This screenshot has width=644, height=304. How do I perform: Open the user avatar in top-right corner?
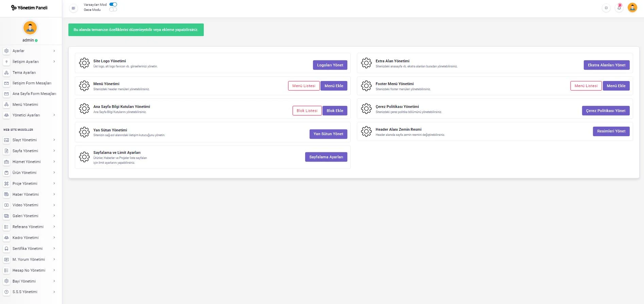[632, 7]
